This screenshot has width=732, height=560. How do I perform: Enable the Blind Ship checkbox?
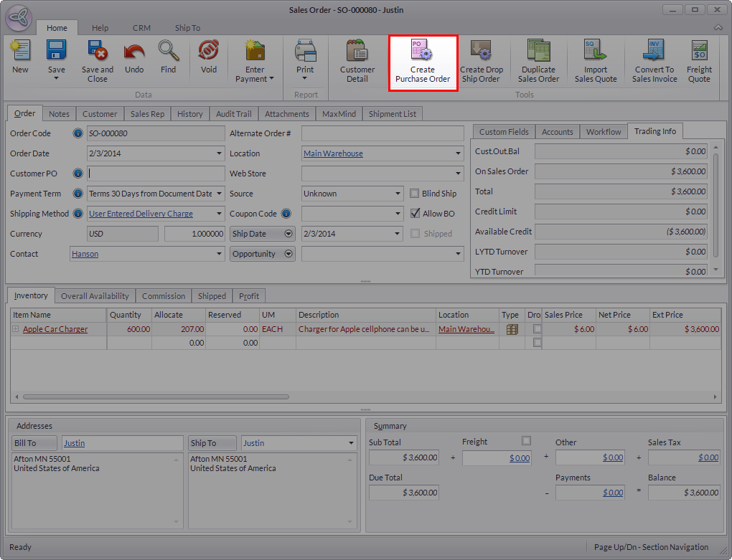point(415,194)
